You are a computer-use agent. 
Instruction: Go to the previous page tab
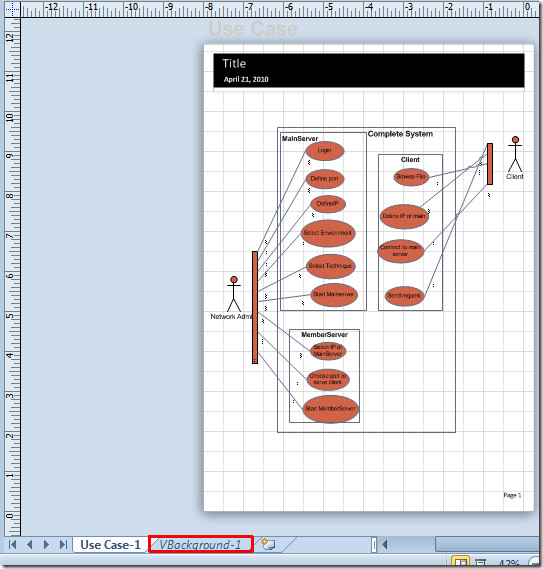(30, 544)
